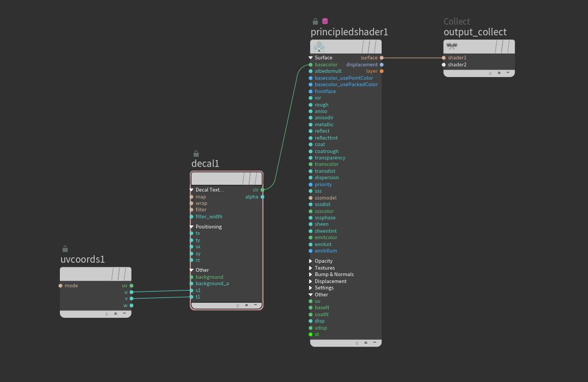Viewport: 588px width, 382px height.
Task: Collapse the Positioning group on decal1
Action: pyautogui.click(x=191, y=227)
